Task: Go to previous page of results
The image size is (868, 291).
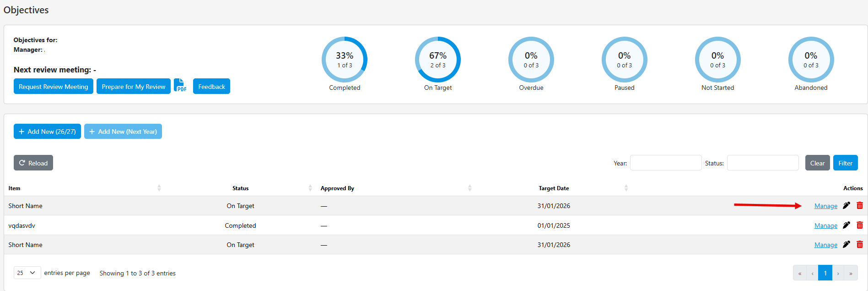Action: pos(812,273)
